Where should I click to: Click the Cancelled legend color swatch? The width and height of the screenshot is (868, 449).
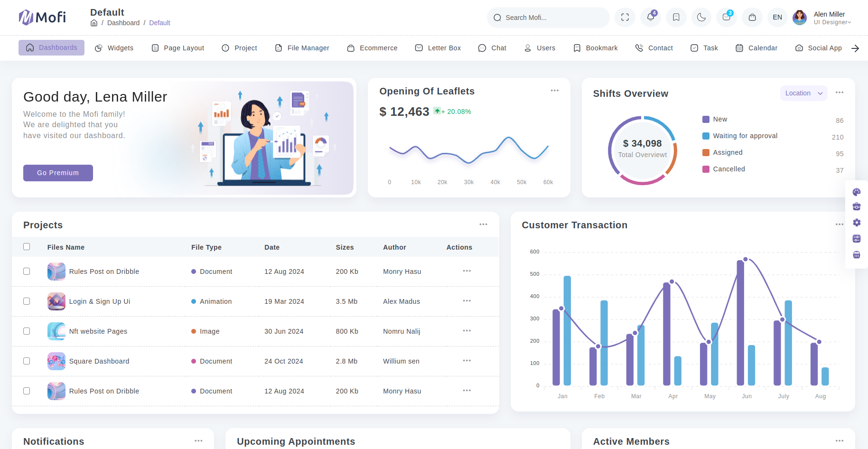pyautogui.click(x=706, y=169)
